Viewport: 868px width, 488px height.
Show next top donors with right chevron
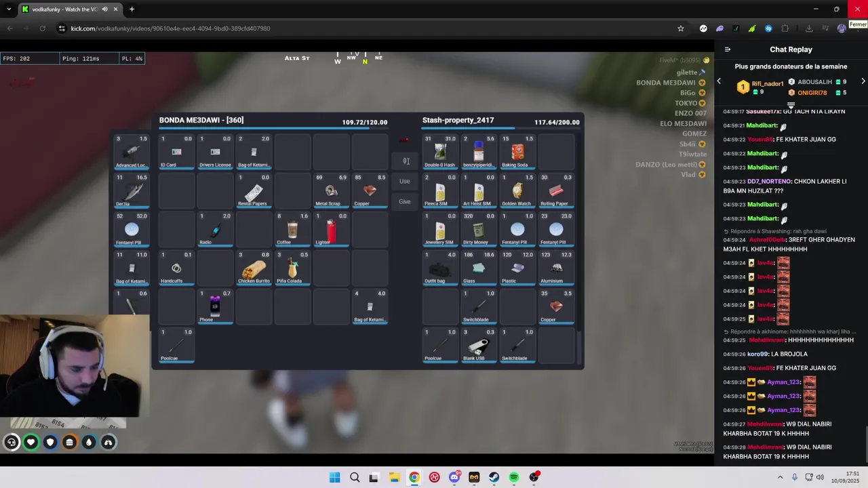863,81
